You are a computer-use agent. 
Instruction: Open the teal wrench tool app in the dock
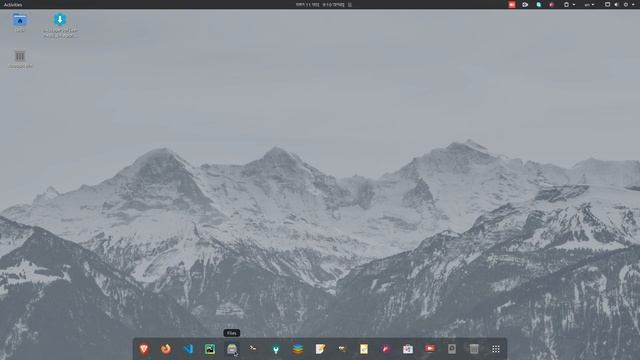(x=276, y=349)
